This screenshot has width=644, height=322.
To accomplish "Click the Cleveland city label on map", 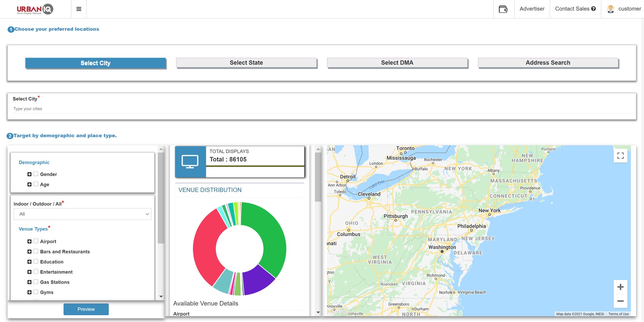I will (x=369, y=194).
